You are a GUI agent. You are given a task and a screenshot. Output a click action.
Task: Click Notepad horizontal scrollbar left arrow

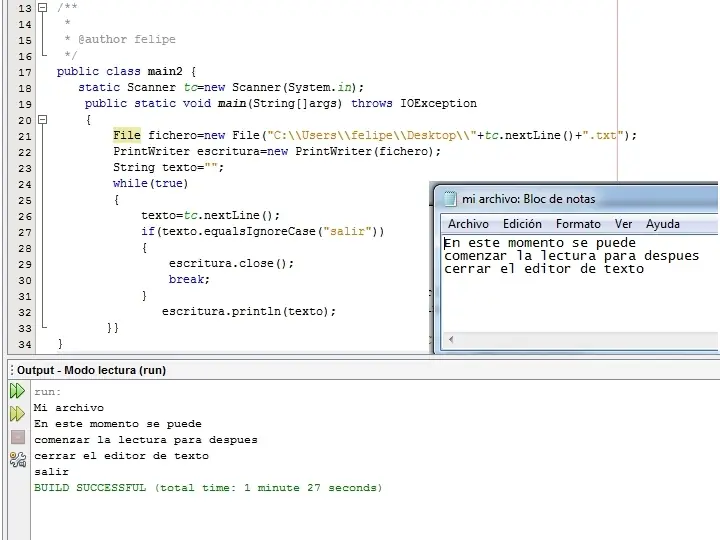(451, 340)
